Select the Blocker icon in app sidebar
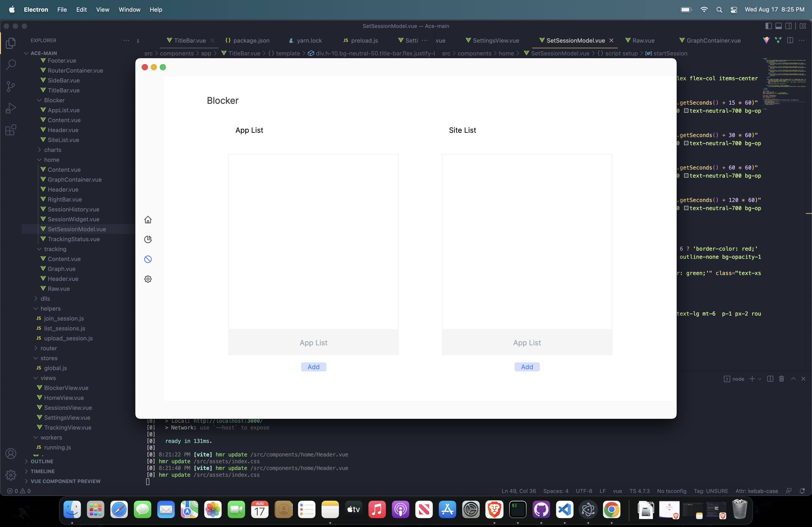This screenshot has height=527, width=812. [148, 259]
